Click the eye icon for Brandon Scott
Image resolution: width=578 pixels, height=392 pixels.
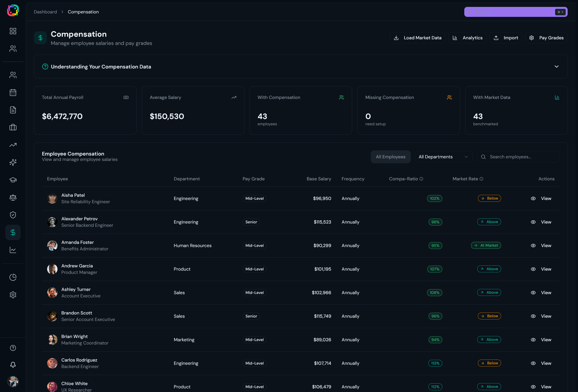pos(533,316)
